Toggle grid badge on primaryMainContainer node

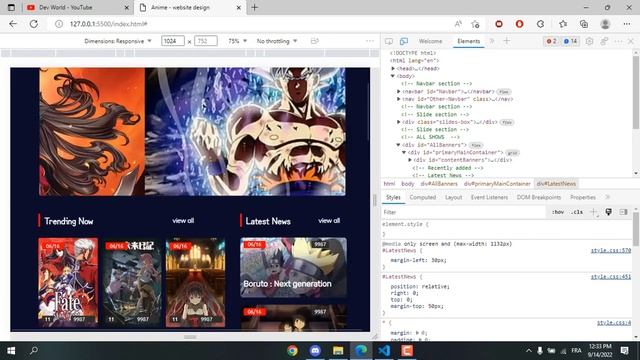(x=512, y=153)
